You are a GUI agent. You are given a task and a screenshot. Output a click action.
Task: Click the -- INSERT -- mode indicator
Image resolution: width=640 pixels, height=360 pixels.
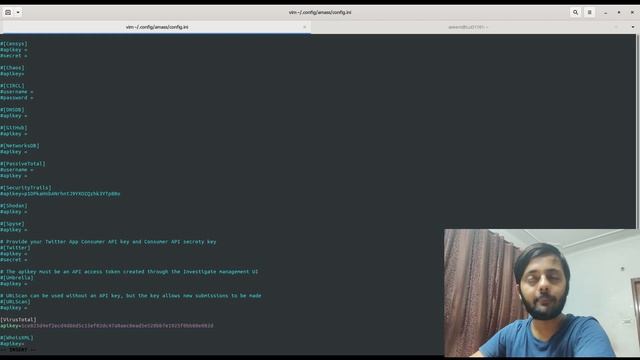18,350
